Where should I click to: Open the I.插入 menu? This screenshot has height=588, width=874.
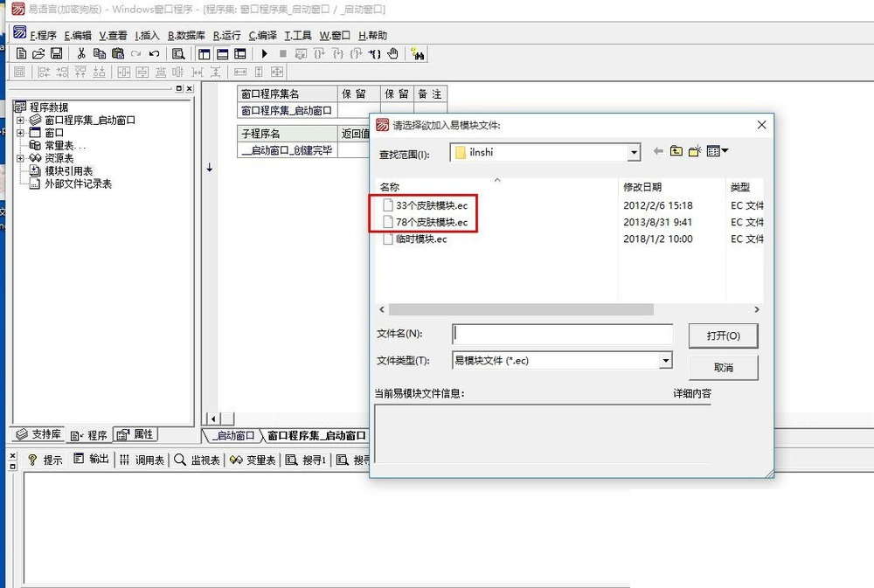point(147,36)
